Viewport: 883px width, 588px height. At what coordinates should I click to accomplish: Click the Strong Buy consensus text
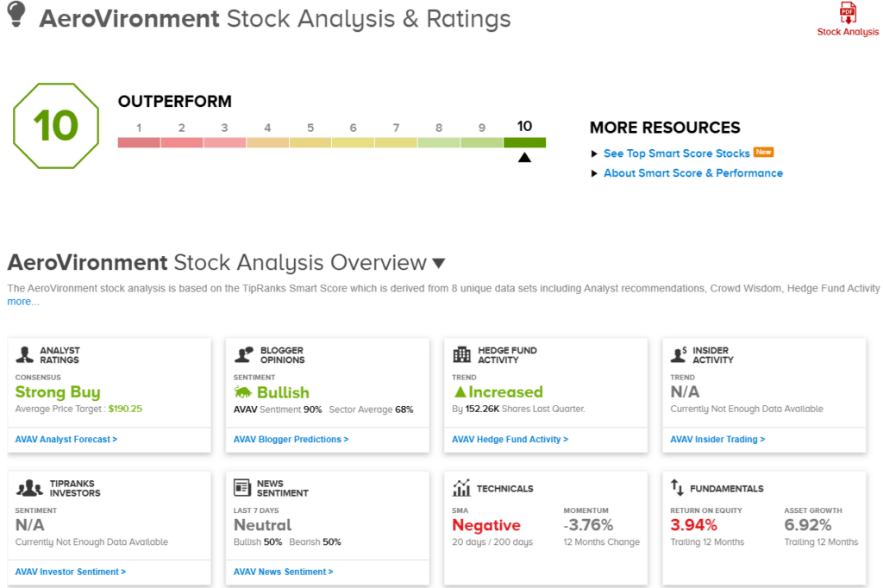[x=58, y=392]
